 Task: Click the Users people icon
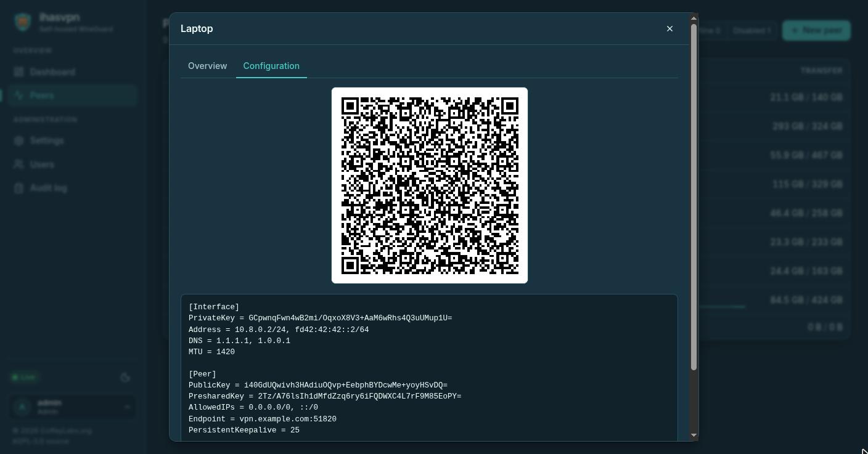(x=19, y=164)
